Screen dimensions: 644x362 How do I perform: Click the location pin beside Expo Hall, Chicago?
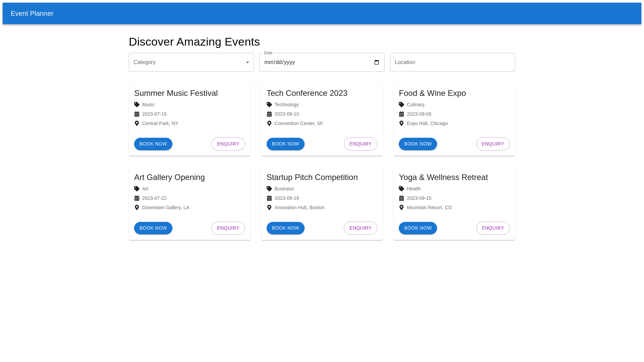tap(401, 123)
